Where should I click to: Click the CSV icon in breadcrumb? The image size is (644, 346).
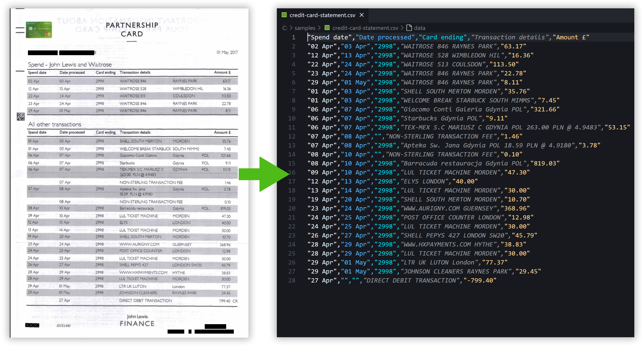click(x=327, y=28)
